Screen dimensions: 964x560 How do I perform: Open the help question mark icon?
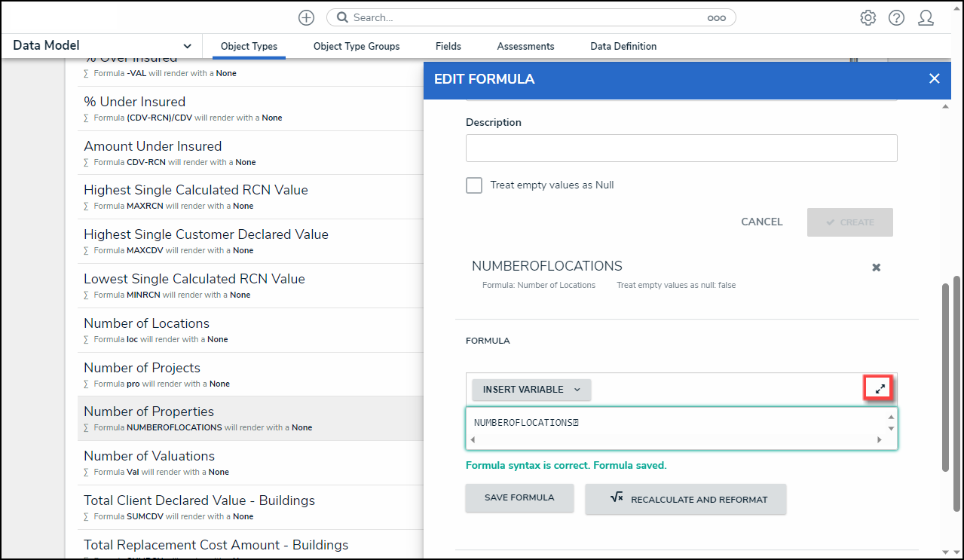click(896, 17)
